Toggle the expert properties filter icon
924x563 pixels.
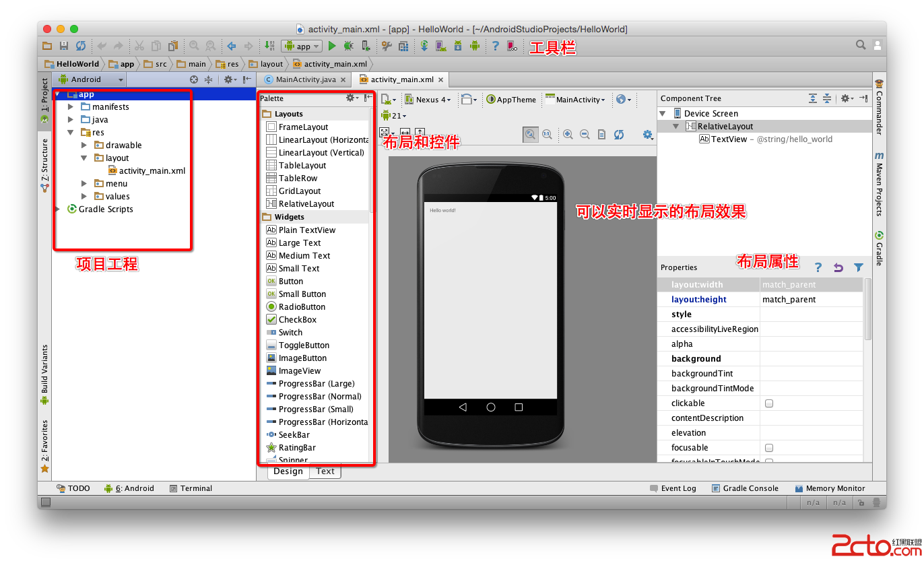pyautogui.click(x=859, y=267)
